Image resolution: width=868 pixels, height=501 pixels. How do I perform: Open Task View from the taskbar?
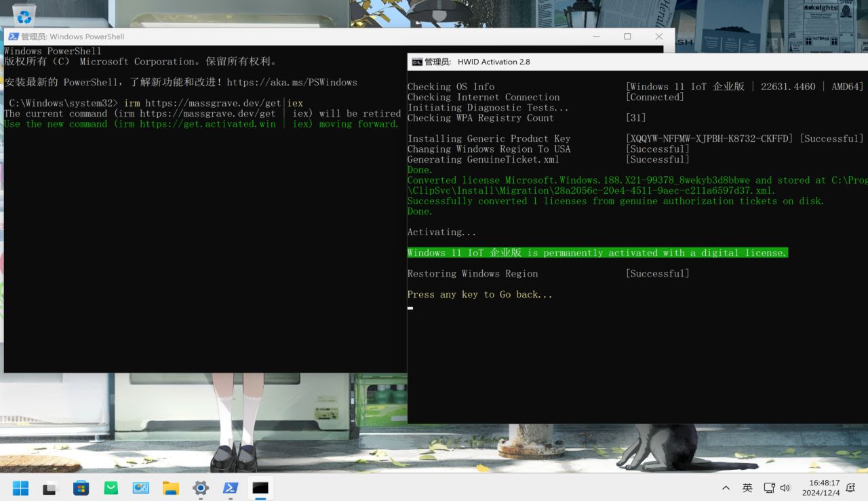point(50,487)
